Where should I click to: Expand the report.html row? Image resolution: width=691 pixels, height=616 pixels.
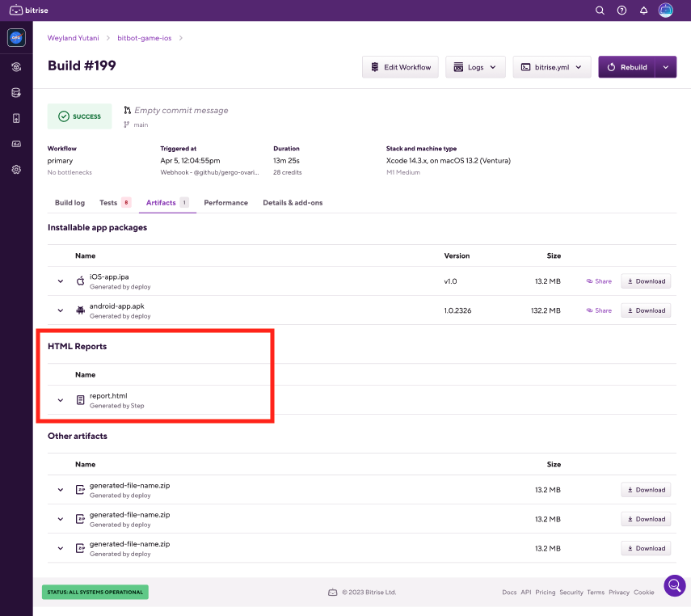click(x=59, y=399)
